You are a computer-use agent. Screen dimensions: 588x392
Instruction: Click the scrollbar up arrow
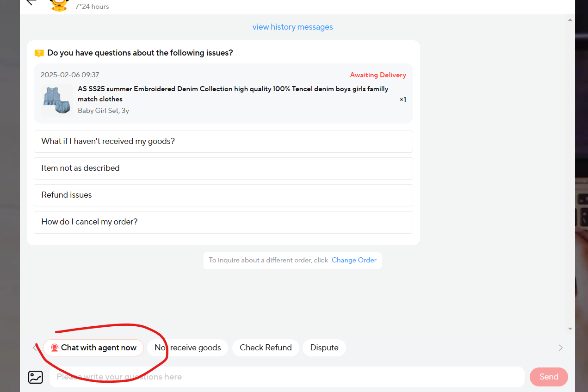click(570, 20)
